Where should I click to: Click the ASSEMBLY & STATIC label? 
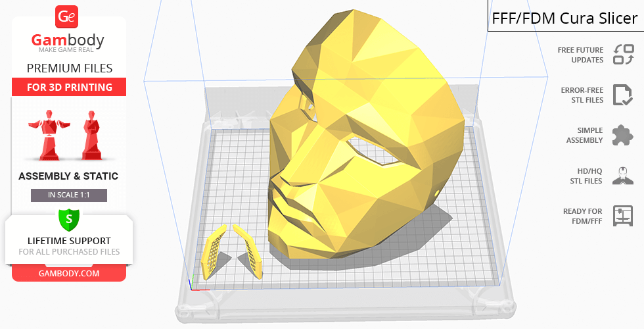(x=68, y=176)
